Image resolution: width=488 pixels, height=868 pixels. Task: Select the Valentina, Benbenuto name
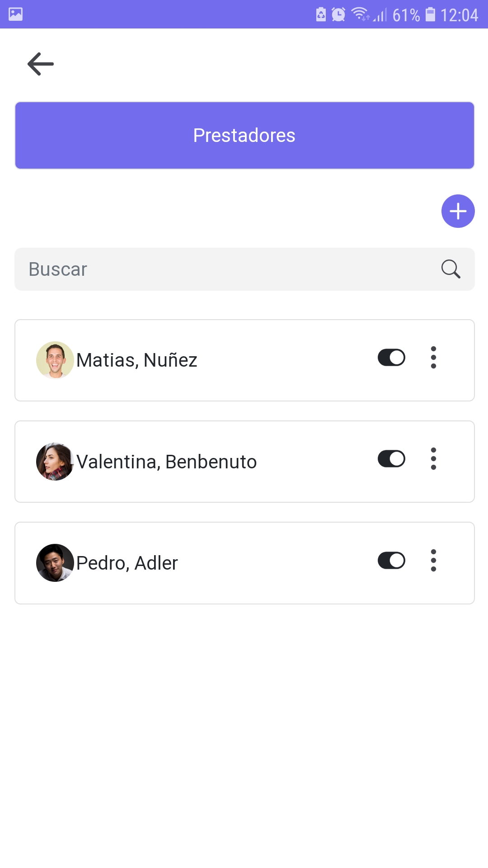click(x=167, y=462)
